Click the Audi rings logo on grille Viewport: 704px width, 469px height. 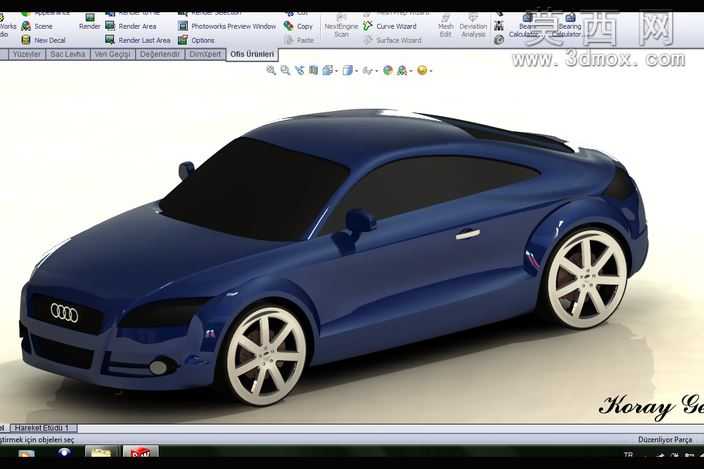click(x=65, y=312)
